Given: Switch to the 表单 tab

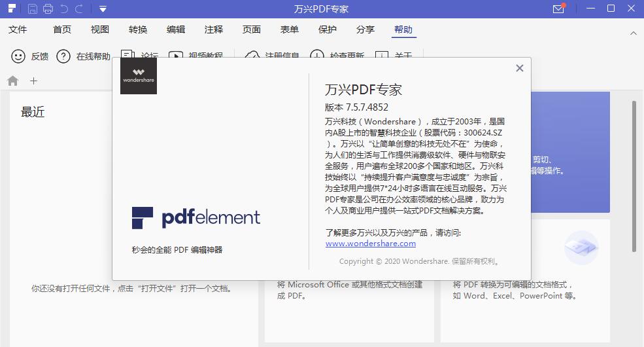Looking at the screenshot, I should [x=290, y=29].
